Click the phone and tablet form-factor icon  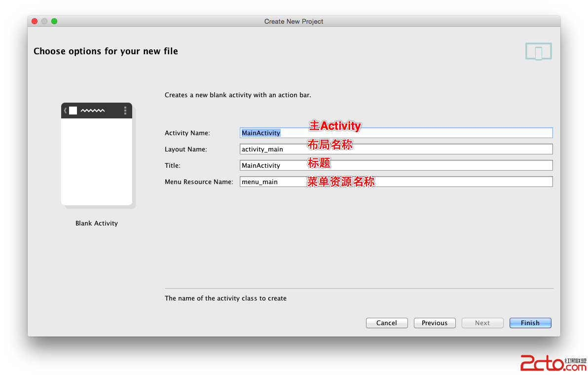point(539,51)
